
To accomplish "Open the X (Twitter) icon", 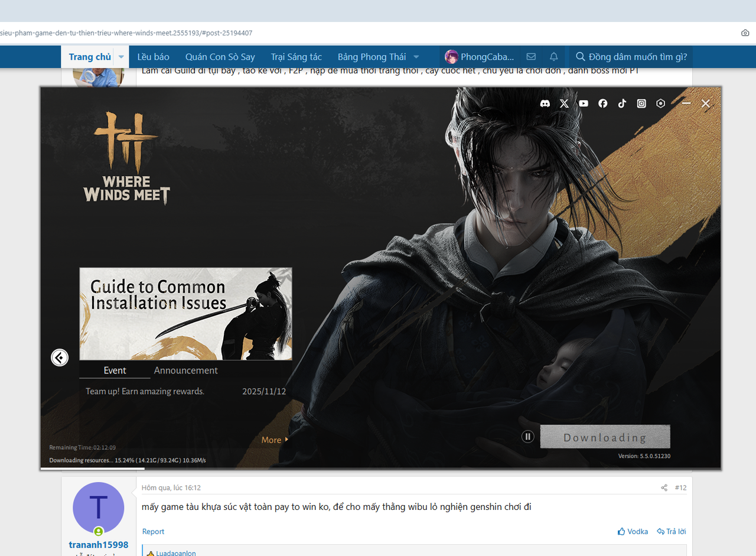I will 564,103.
